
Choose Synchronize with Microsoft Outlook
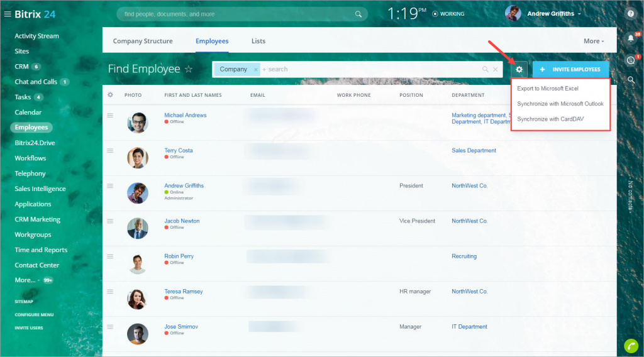coord(560,104)
